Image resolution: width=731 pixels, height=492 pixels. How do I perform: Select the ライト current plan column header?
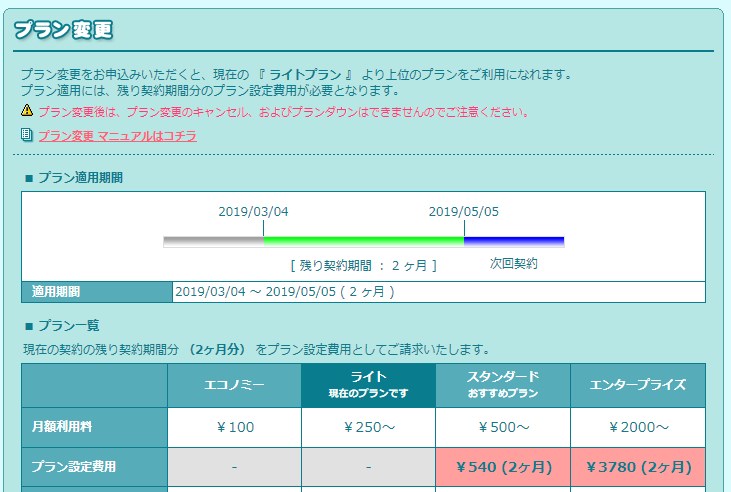point(368,385)
